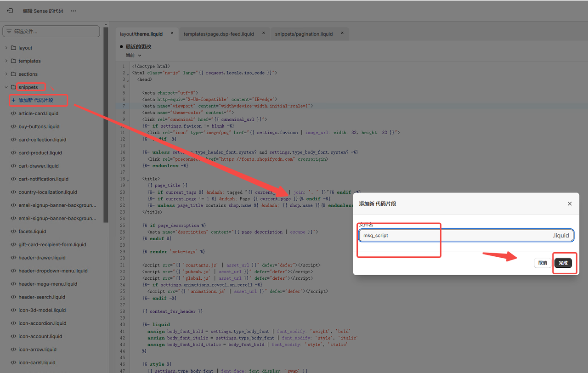
Task: Select the layout folder icon
Action: click(13, 48)
